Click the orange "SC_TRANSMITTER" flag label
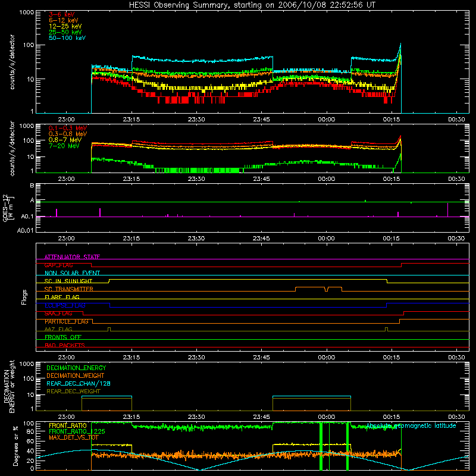 69,289
